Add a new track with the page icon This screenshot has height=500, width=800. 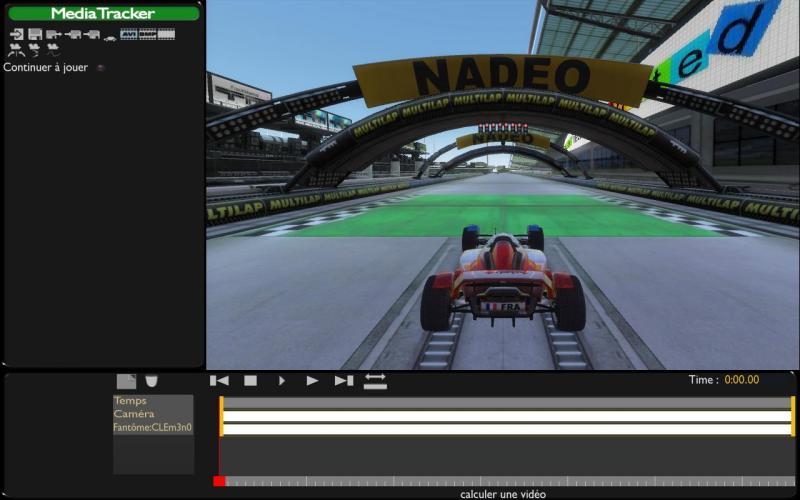[x=127, y=381]
